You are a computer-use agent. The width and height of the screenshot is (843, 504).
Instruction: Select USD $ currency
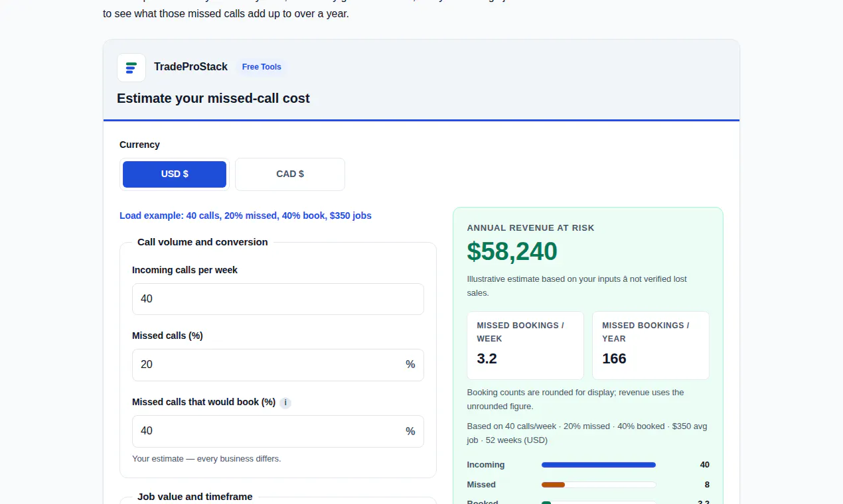coord(175,174)
